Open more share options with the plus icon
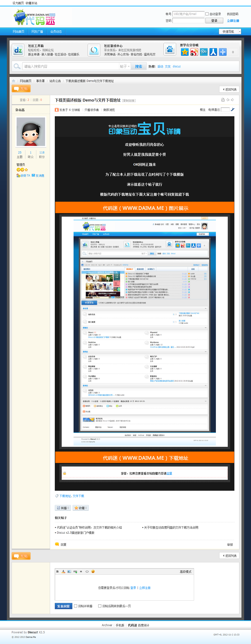This screenshot has width=251, height=644. (223, 52)
